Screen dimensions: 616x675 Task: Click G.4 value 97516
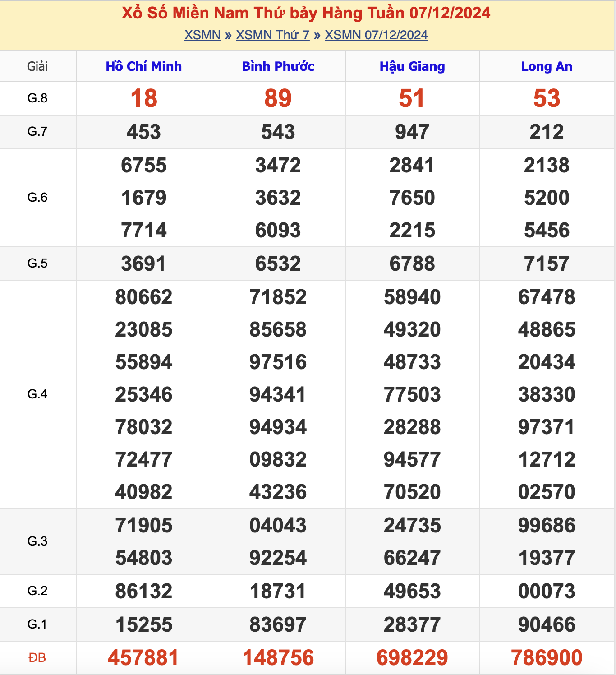[278, 362]
